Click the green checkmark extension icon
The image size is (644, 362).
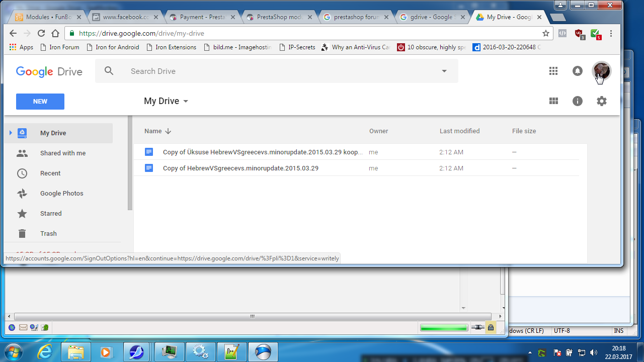click(x=596, y=34)
